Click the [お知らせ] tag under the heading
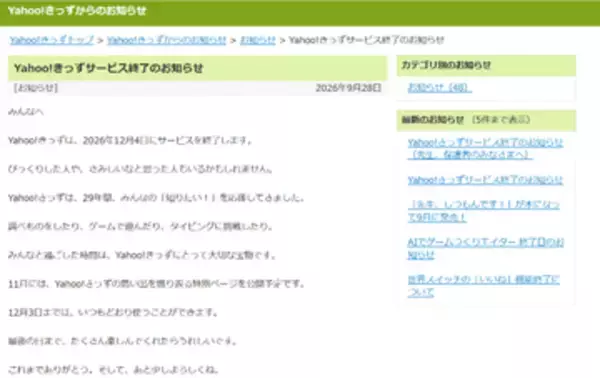This screenshot has width=600, height=378. (36, 88)
